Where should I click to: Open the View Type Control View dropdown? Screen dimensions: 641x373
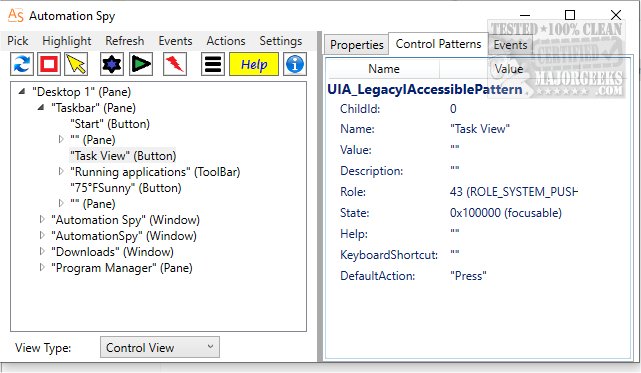pos(160,347)
